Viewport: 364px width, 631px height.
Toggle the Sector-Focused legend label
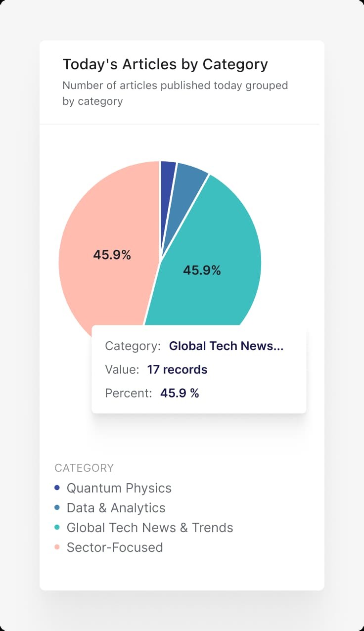pyautogui.click(x=115, y=547)
